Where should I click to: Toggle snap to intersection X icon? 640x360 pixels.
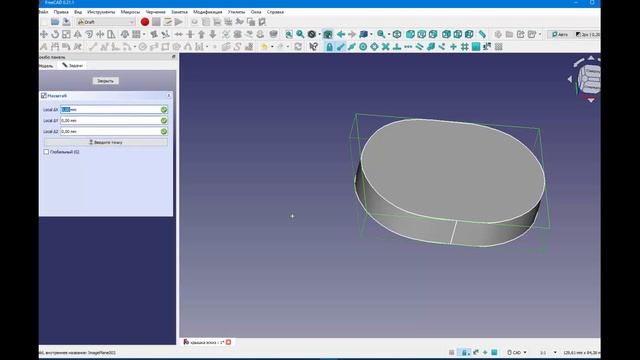tap(385, 47)
